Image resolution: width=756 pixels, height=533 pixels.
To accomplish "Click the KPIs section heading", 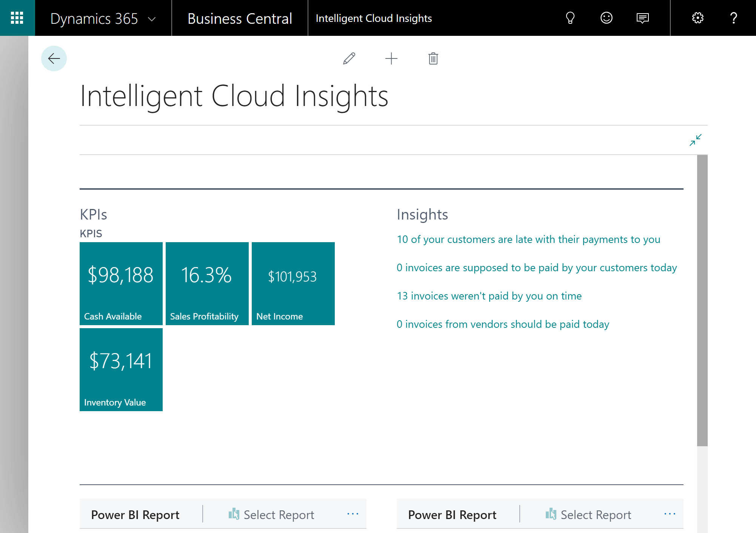I will pos(93,215).
